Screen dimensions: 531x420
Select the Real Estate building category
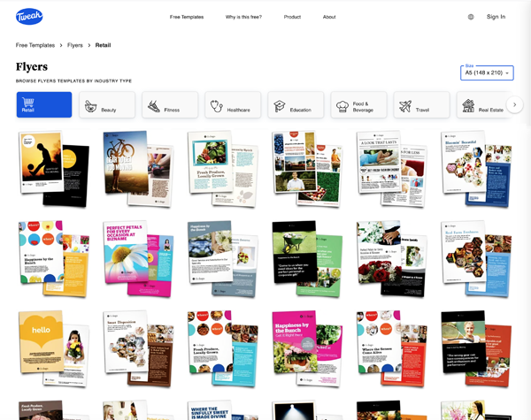coord(482,105)
